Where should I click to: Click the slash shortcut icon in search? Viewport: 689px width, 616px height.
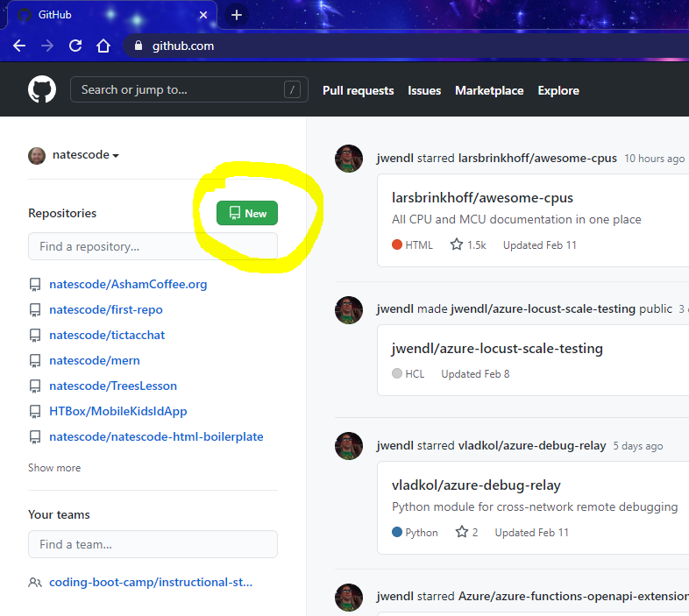[292, 89]
